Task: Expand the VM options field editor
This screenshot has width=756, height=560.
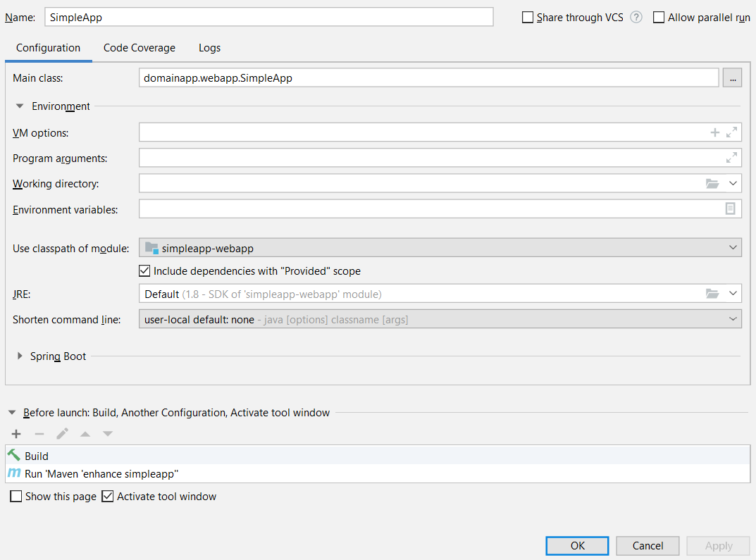Action: 731,132
